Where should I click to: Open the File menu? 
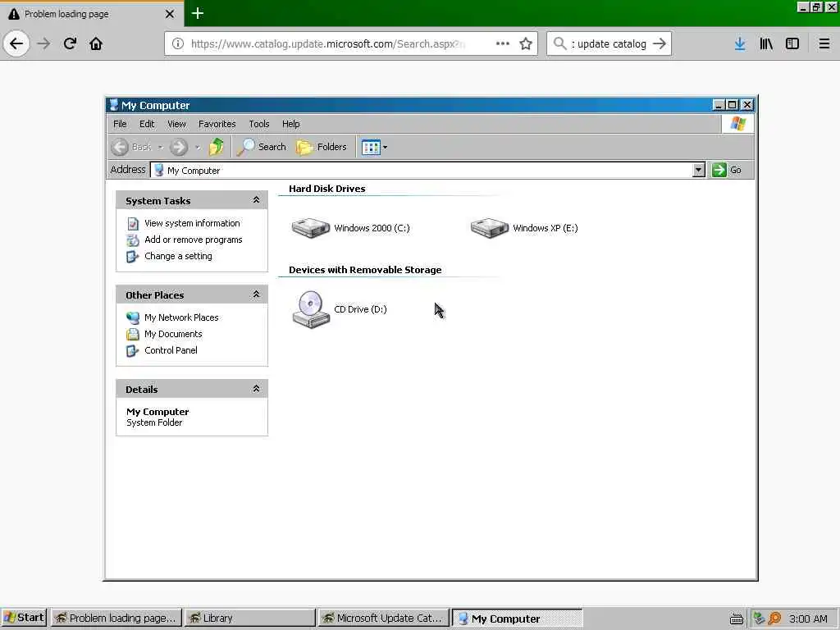(120, 124)
